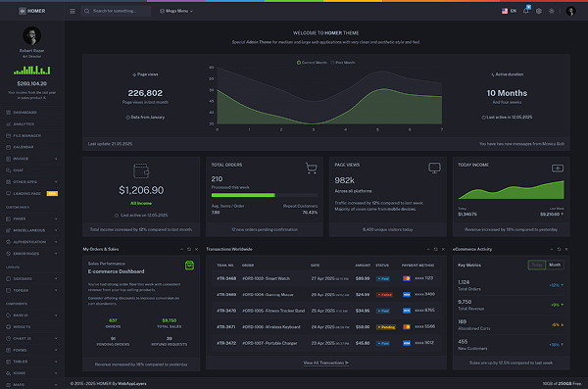Select the #TR-3470 transaction number
Screen dimensions: 588x389
226,311
